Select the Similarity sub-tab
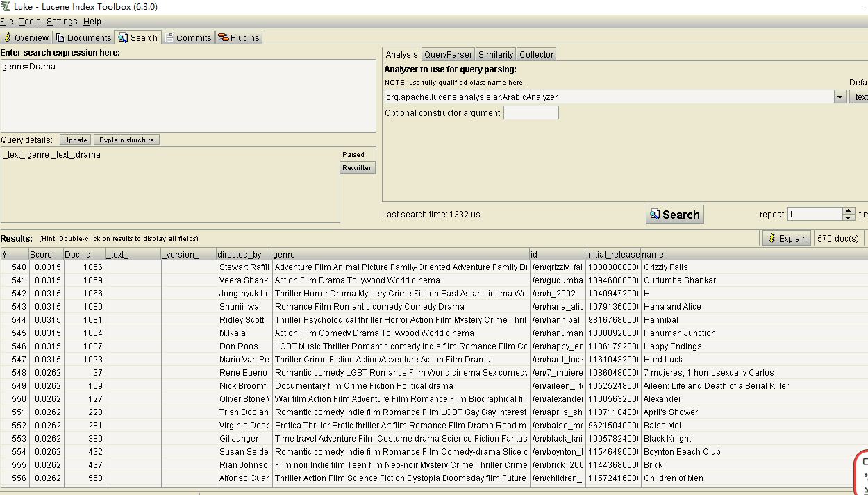This screenshot has height=495, width=868. [496, 54]
